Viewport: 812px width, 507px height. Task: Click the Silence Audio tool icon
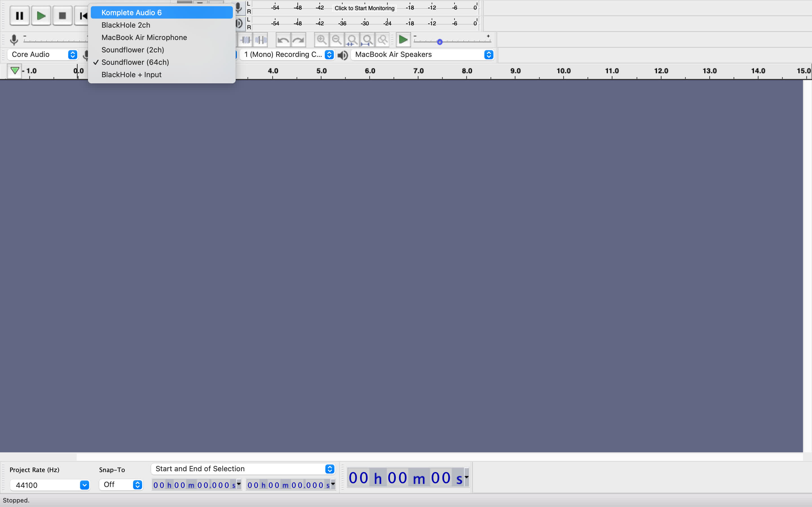click(x=261, y=40)
